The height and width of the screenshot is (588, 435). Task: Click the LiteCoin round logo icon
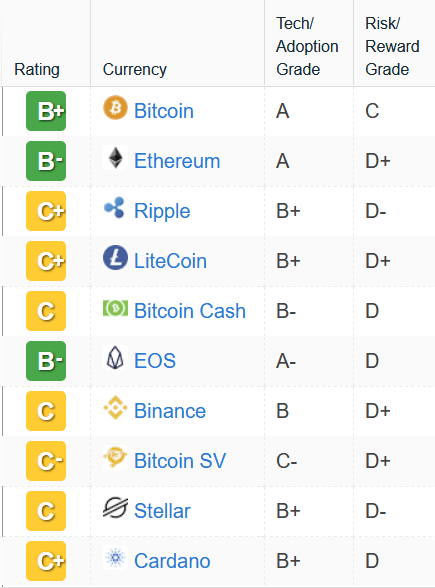pos(116,258)
